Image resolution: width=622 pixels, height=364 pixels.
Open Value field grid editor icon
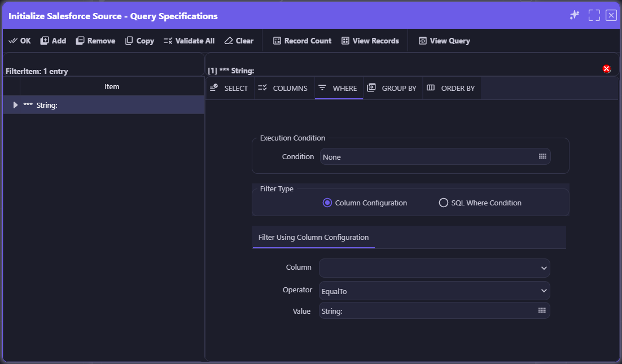click(x=542, y=310)
